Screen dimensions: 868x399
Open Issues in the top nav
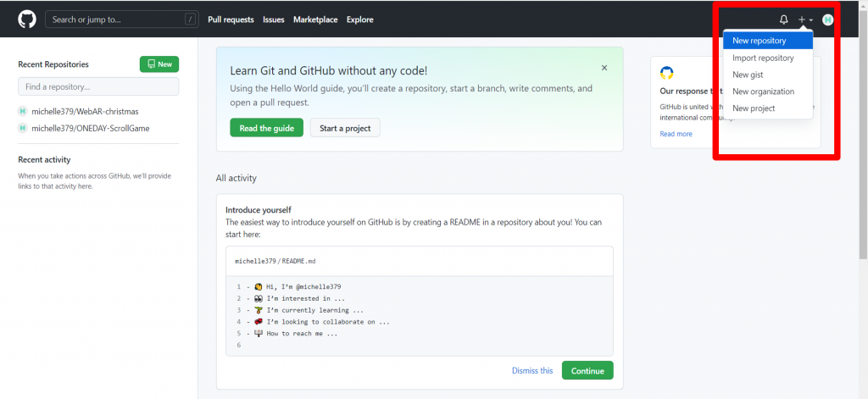point(274,19)
